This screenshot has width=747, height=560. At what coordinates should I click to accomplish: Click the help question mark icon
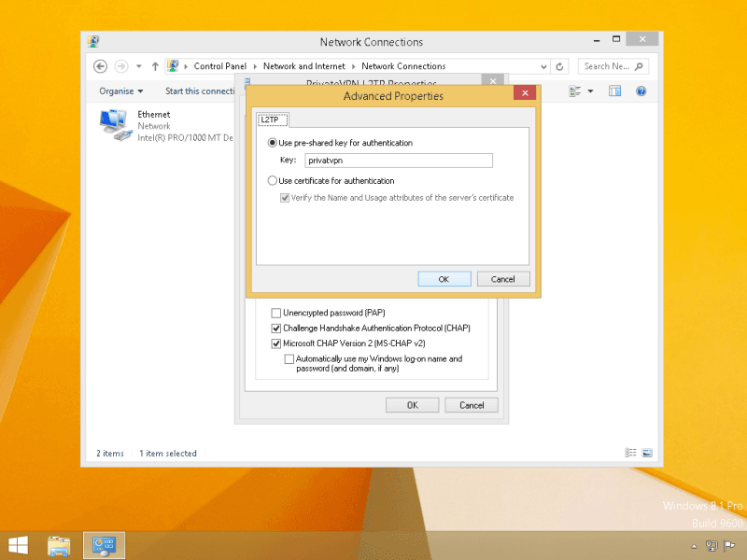(641, 91)
